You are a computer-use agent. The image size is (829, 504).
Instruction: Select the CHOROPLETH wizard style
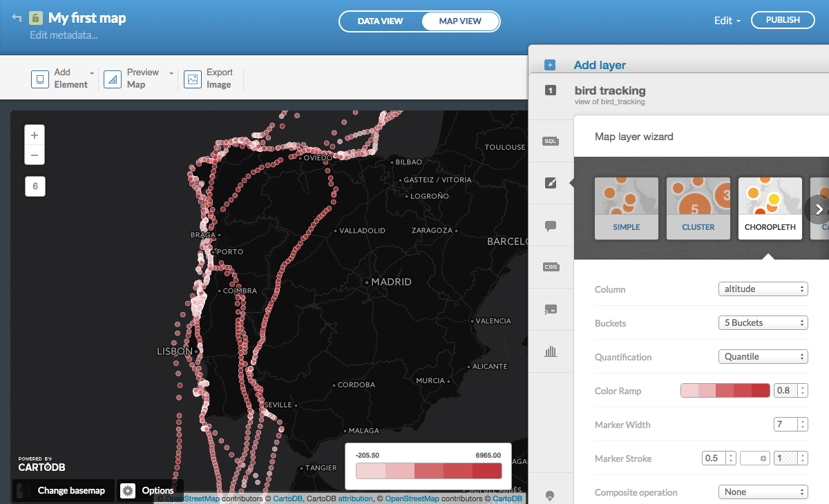(770, 207)
